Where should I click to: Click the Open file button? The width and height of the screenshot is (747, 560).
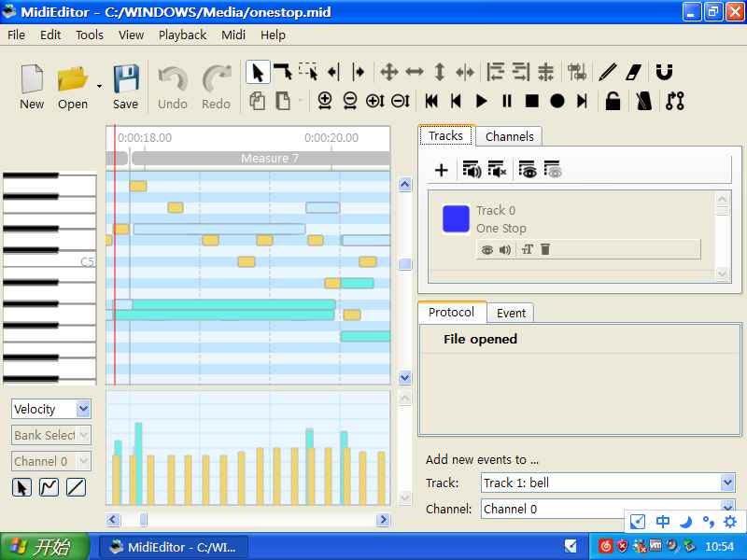[x=73, y=87]
